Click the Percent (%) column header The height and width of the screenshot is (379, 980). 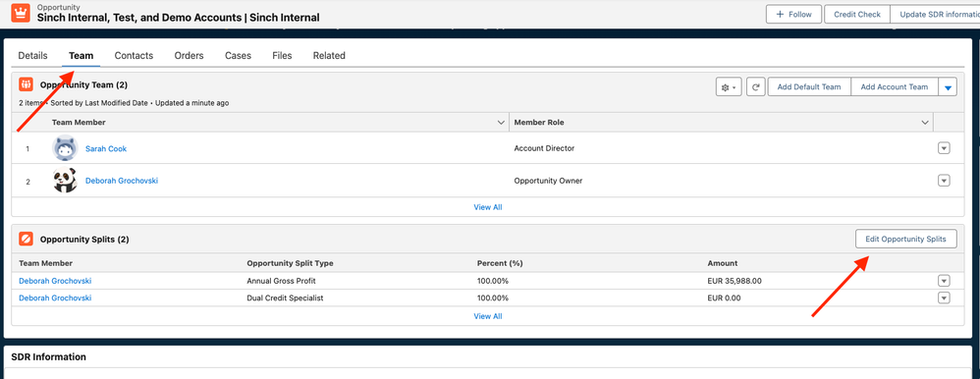[x=500, y=263]
